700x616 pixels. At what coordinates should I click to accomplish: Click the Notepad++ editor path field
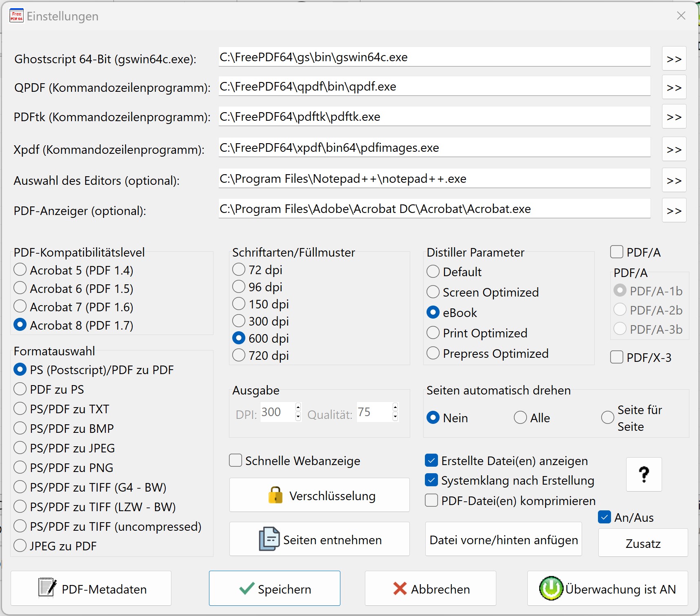(x=434, y=179)
